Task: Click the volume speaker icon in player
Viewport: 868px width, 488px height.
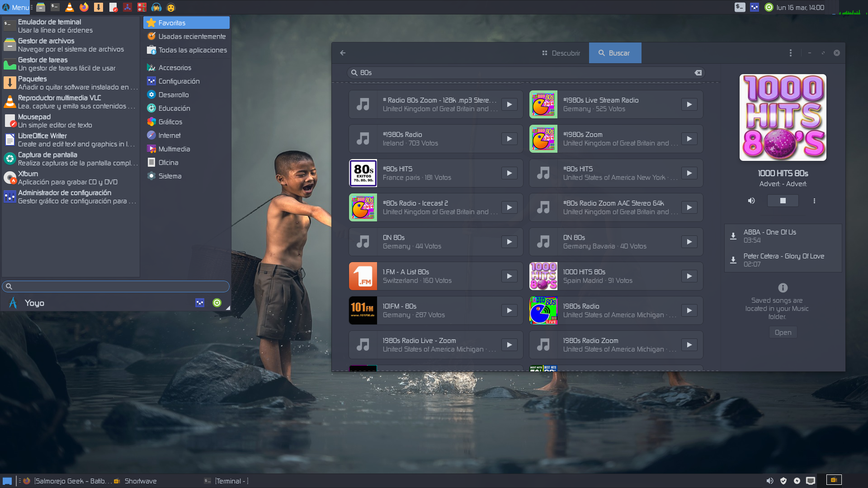Action: (x=751, y=201)
